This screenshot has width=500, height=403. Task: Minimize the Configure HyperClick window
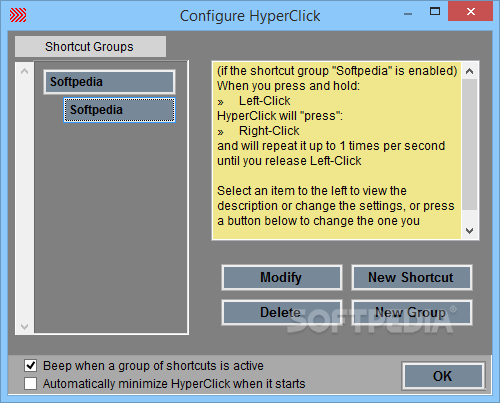(408, 14)
